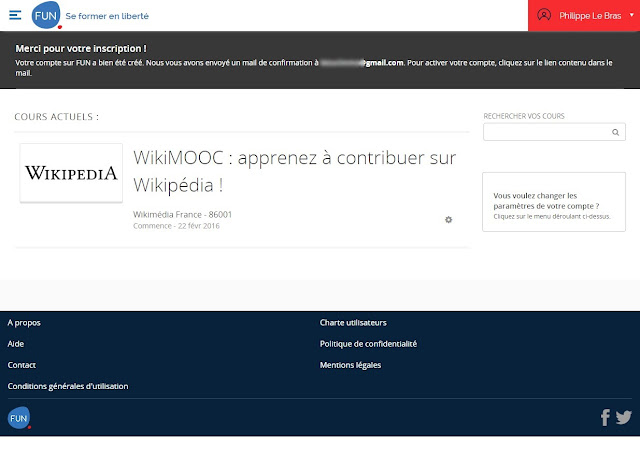Open Politique de confidentialité link
This screenshot has height=476, width=640.
pos(368,344)
